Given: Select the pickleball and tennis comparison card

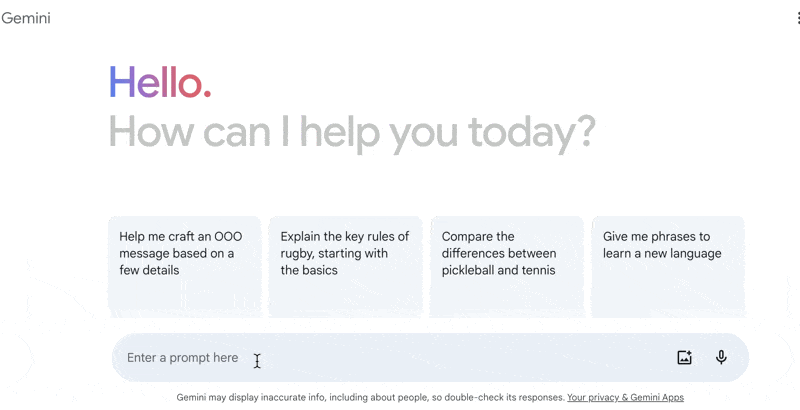Looking at the screenshot, I should click(x=507, y=267).
